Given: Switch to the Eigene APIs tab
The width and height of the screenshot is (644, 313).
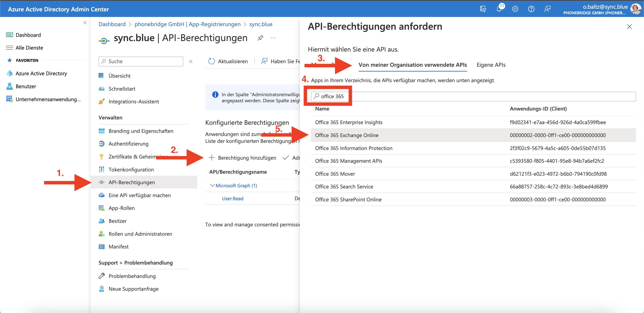Looking at the screenshot, I should coord(491,65).
